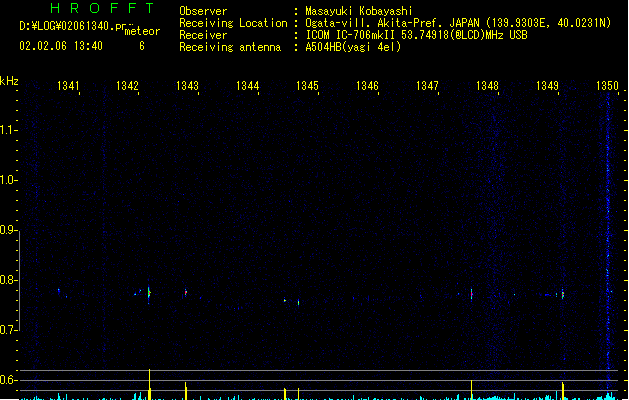Image resolution: width=629 pixels, height=400 pixels.
Task: Click the HROFFT title text
Action: [x=102, y=8]
